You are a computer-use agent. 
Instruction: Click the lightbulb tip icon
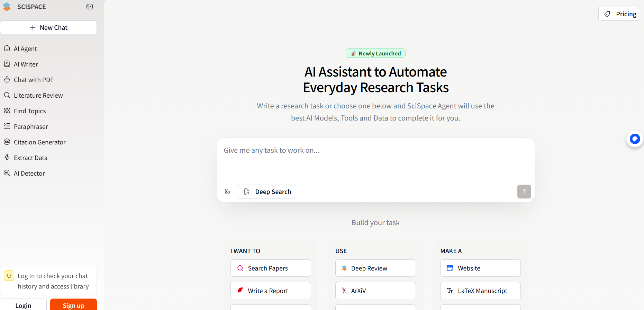[9, 276]
